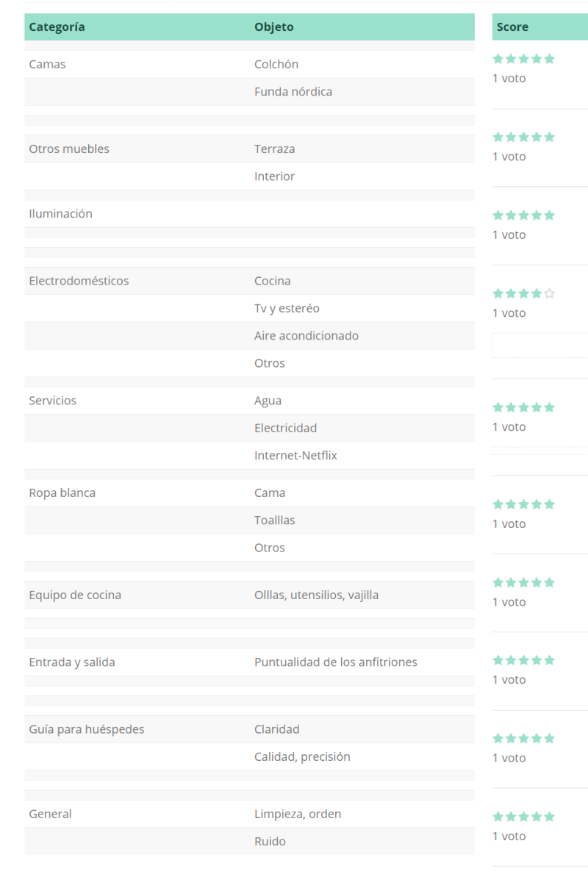Click the Categoría column header

(57, 27)
